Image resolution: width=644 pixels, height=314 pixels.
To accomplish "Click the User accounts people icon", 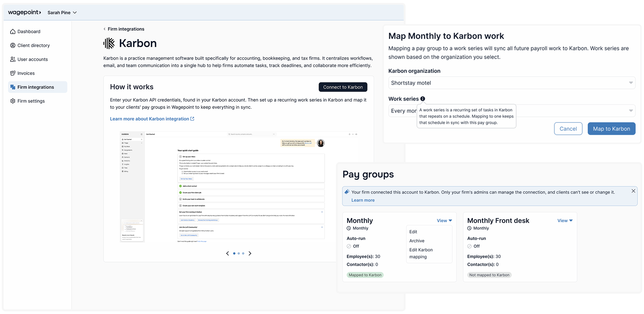I will pos(13,59).
